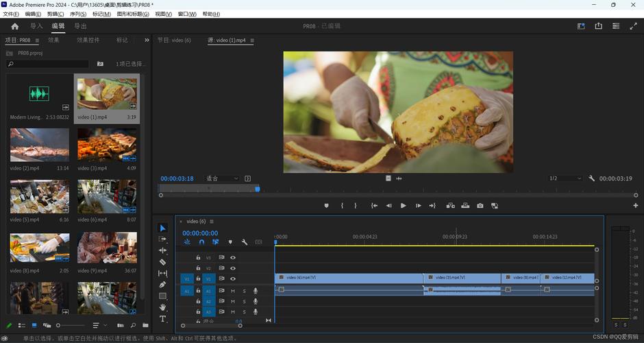Image resolution: width=644 pixels, height=343 pixels.
Task: Click Mark Out button in source monitor
Action: (356, 206)
